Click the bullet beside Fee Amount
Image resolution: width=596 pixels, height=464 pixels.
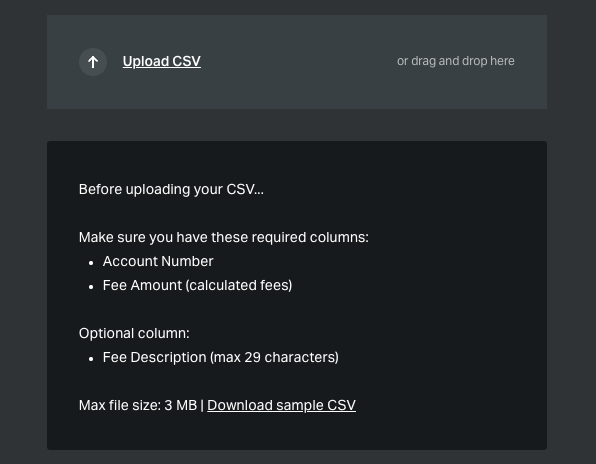tap(91, 287)
